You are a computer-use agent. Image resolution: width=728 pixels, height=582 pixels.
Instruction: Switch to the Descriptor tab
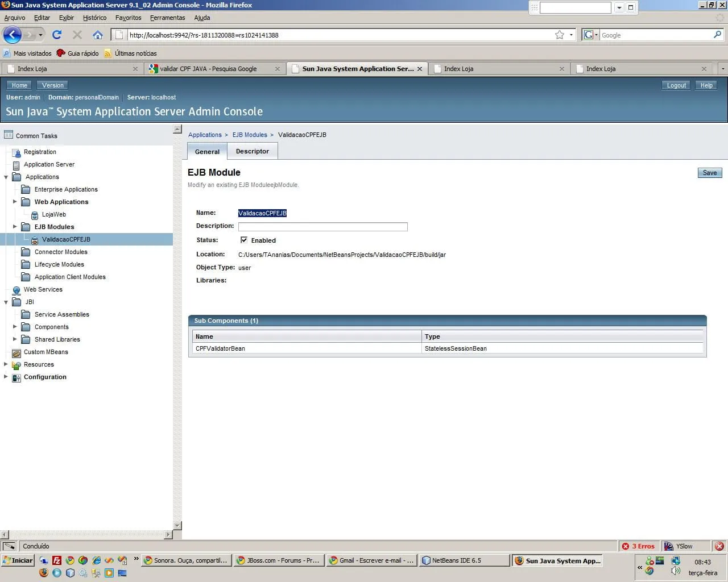click(x=253, y=151)
